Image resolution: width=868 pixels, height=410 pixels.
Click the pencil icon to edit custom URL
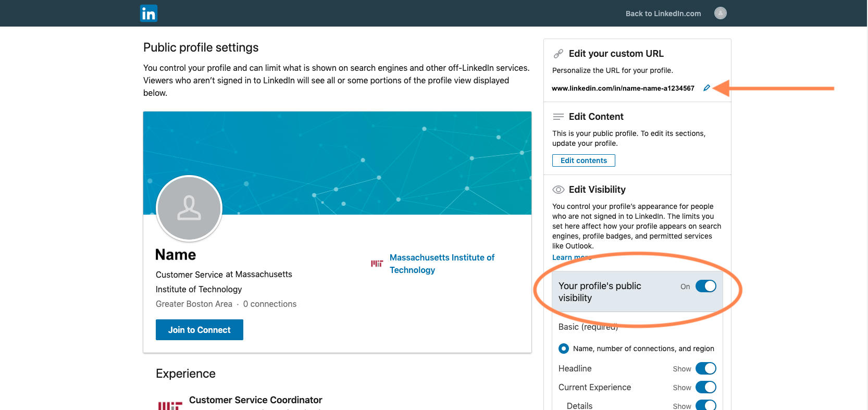[x=706, y=88]
